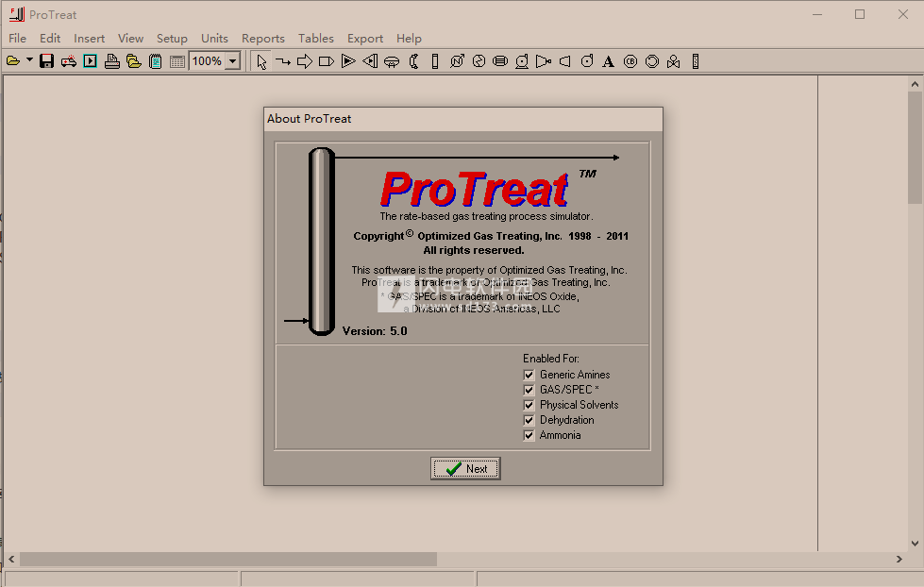Click the vertical scrollbar thumb

[x=915, y=147]
